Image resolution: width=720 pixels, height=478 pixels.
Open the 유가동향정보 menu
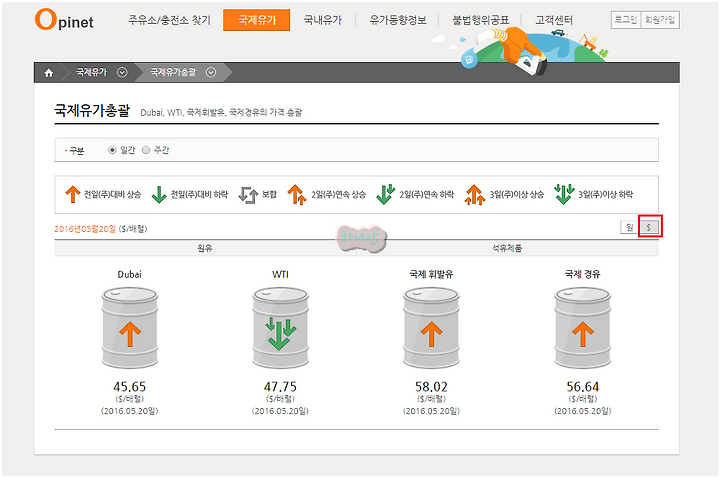pos(398,20)
